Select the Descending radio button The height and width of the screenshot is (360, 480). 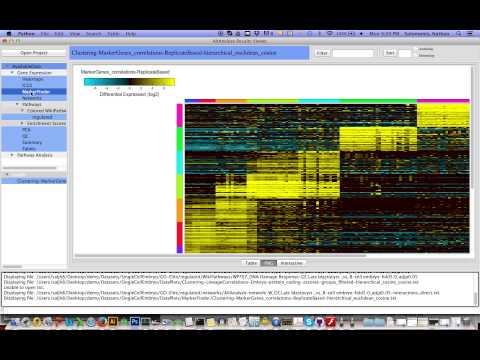(x=416, y=55)
